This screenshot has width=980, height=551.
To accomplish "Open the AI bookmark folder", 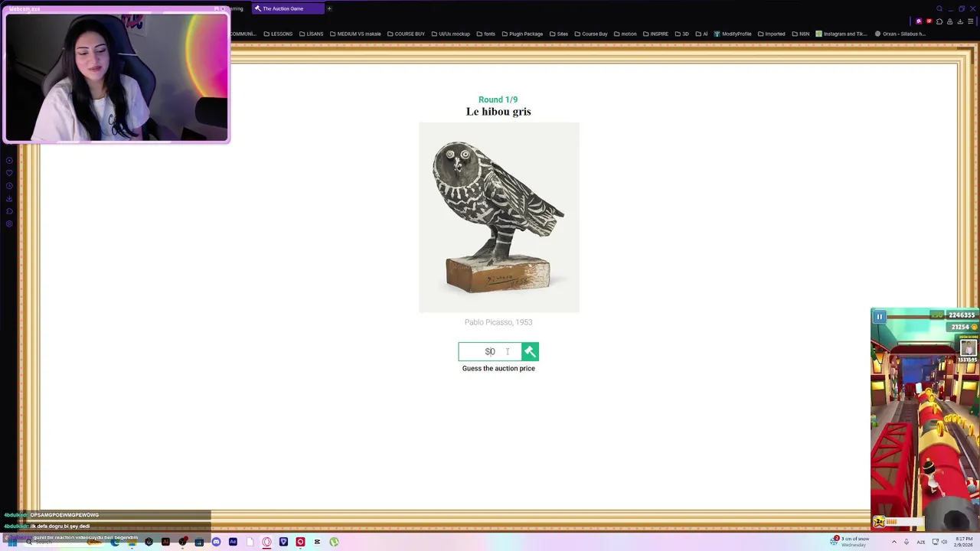I will pos(701,34).
